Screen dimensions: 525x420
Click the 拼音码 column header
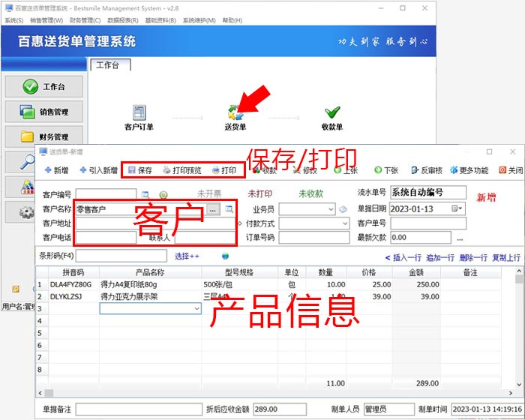pos(74,273)
